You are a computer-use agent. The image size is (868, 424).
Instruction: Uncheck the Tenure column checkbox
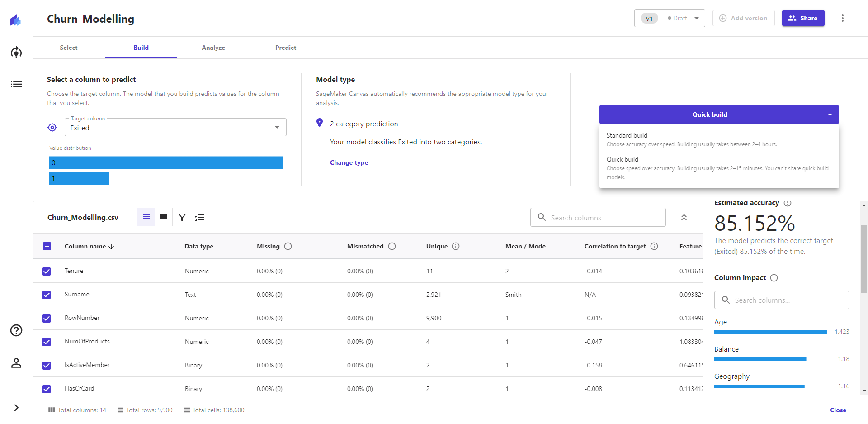click(x=47, y=271)
